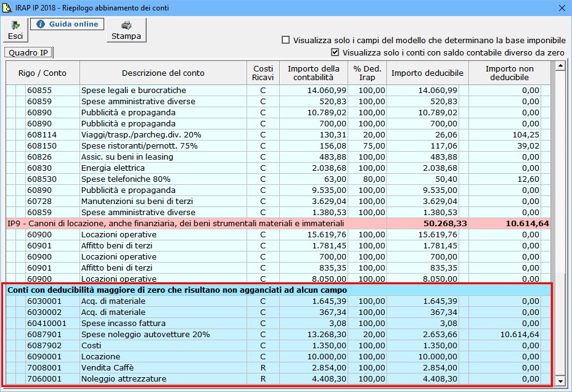The width and height of the screenshot is (572, 392).
Task: Click 'Conti con deducibilità maggiore di zero' header
Action: point(278,290)
